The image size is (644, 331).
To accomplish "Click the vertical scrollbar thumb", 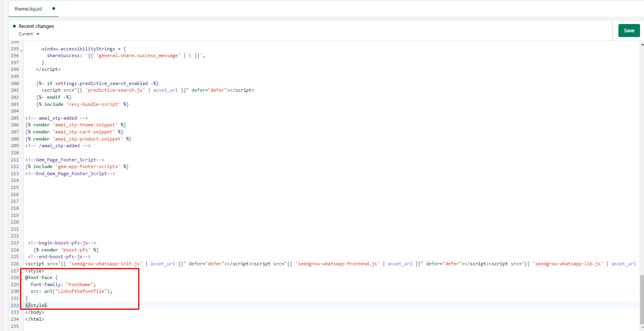I will pos(642,299).
